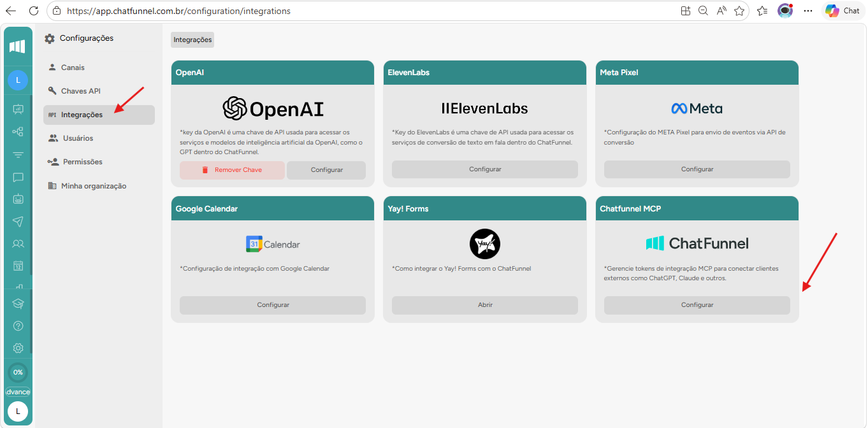Click the 0% progress circle
This screenshot has height=428, width=868.
coord(18,372)
